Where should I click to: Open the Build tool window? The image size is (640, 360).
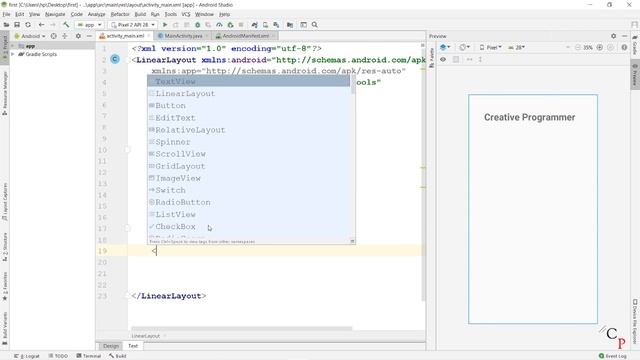point(118,356)
